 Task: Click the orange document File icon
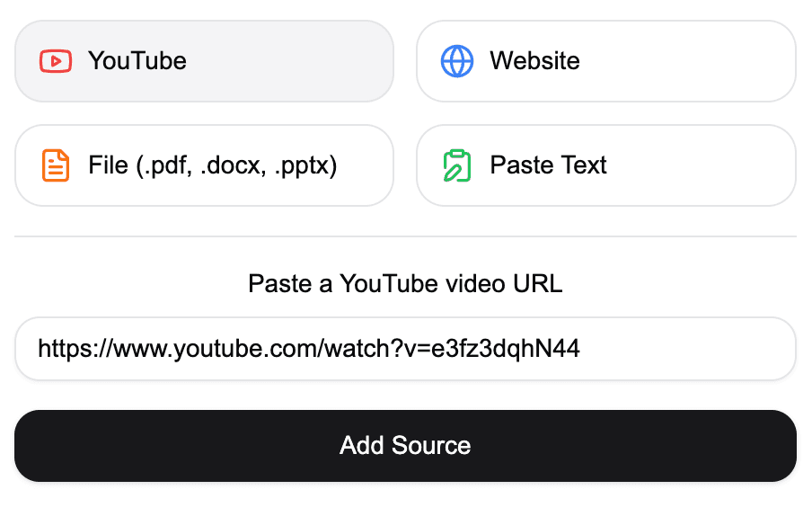(x=56, y=165)
